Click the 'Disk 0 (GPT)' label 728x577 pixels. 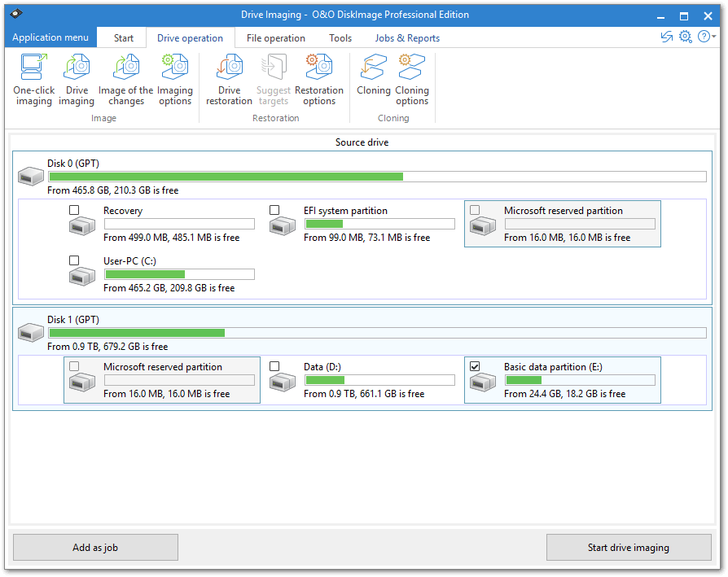click(73, 164)
